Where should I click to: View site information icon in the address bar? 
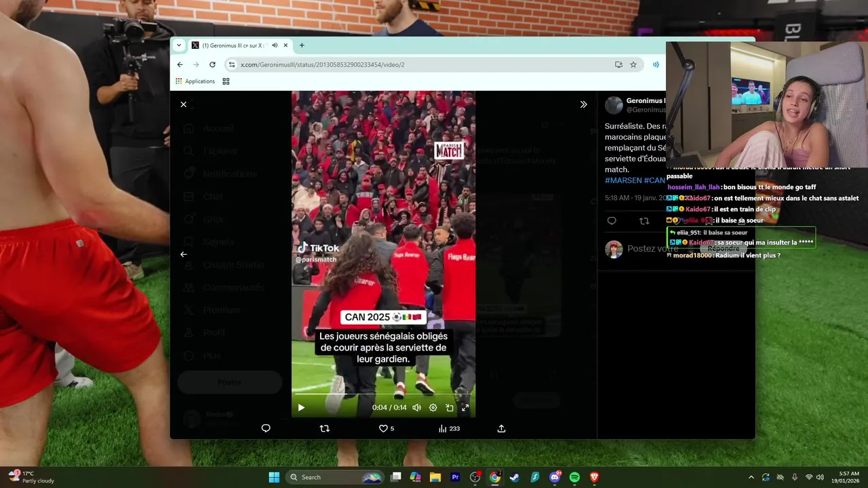pos(232,64)
